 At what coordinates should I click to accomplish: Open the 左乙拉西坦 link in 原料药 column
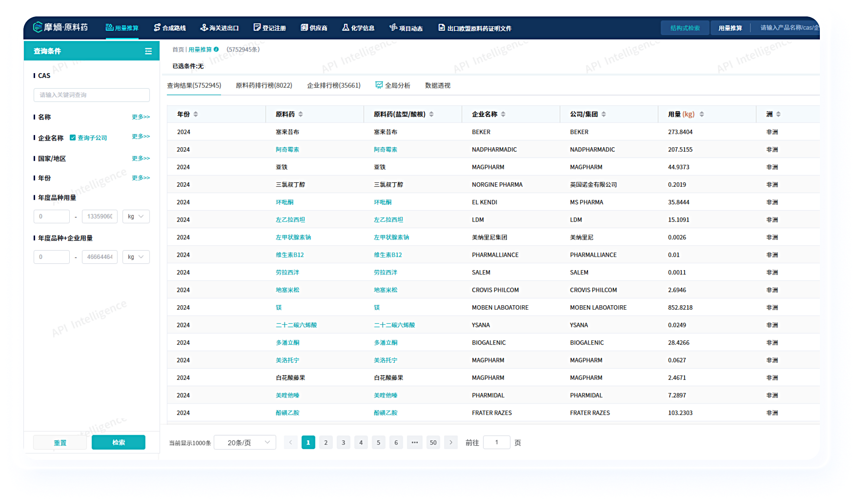coord(290,220)
